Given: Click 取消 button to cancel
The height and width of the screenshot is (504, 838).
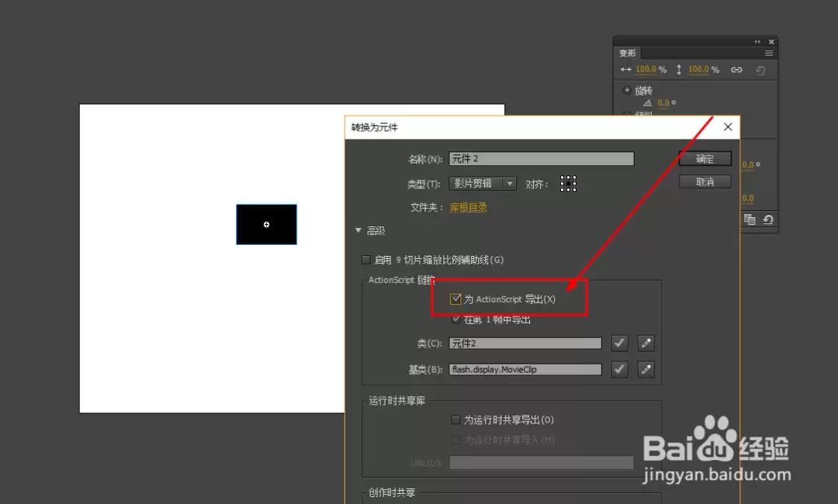Looking at the screenshot, I should click(x=705, y=182).
